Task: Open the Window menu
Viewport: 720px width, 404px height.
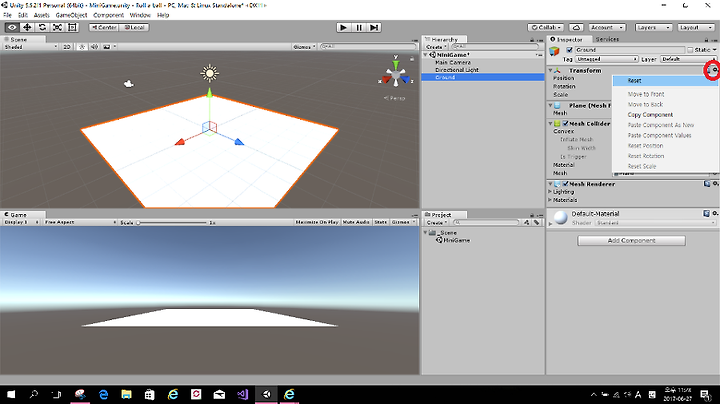Action: click(x=140, y=15)
